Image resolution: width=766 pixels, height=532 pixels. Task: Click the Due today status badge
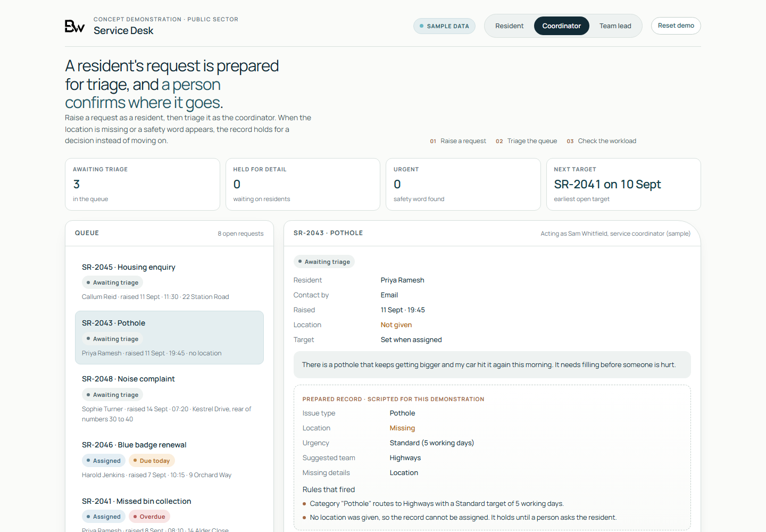[152, 461]
